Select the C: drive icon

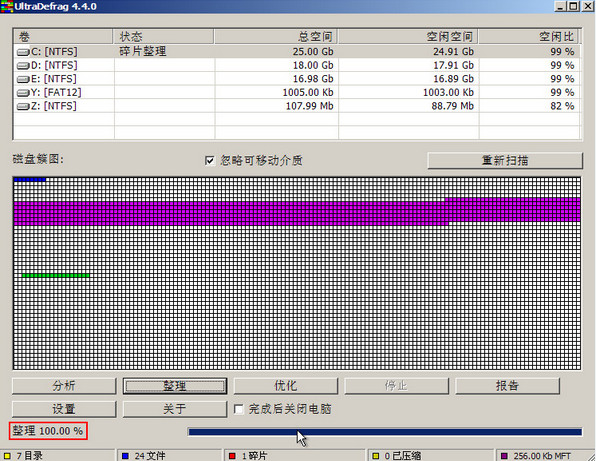(23, 52)
